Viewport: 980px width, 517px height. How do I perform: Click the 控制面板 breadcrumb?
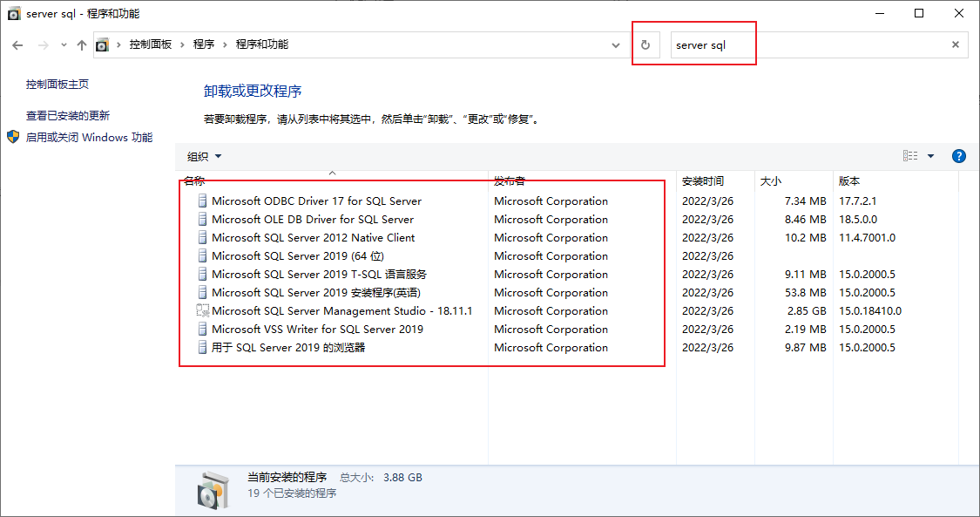[x=151, y=44]
